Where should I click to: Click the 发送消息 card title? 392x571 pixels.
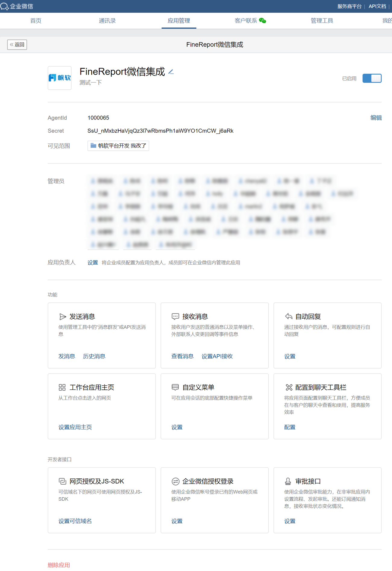[x=82, y=317]
